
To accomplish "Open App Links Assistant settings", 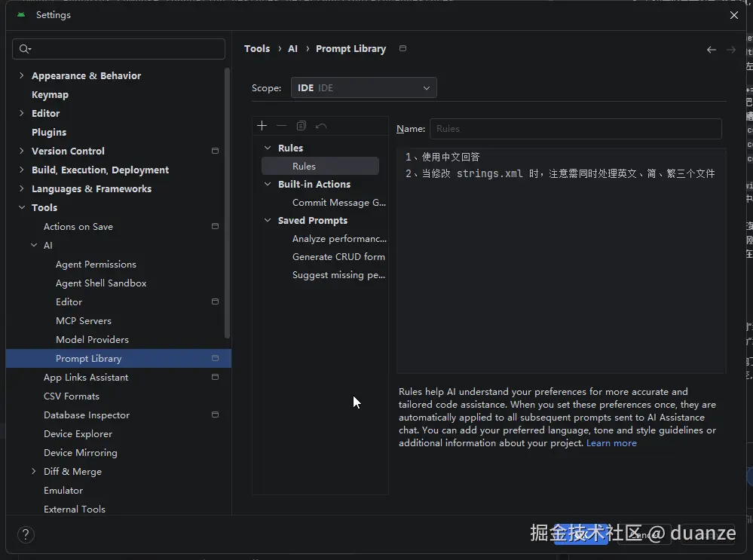I will click(x=86, y=378).
